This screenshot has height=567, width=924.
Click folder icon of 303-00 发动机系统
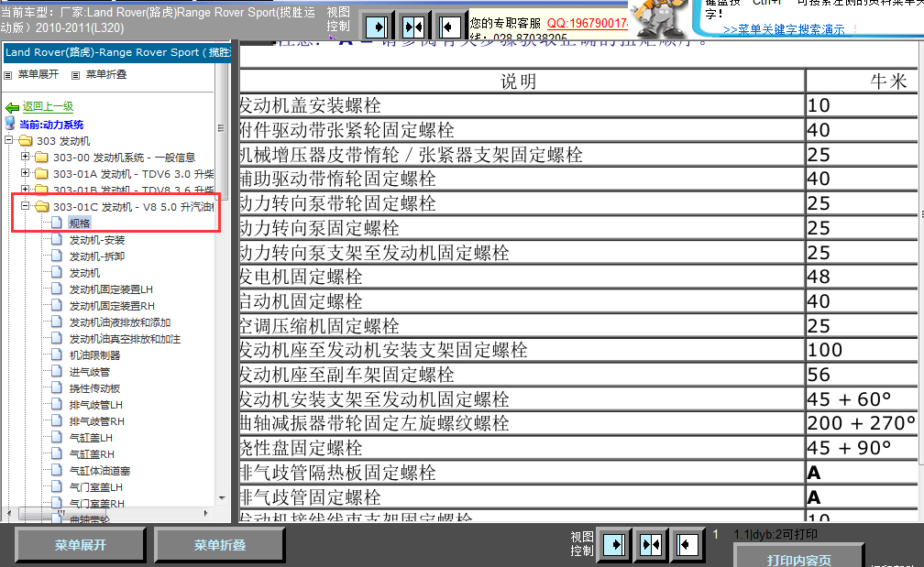[41, 158]
